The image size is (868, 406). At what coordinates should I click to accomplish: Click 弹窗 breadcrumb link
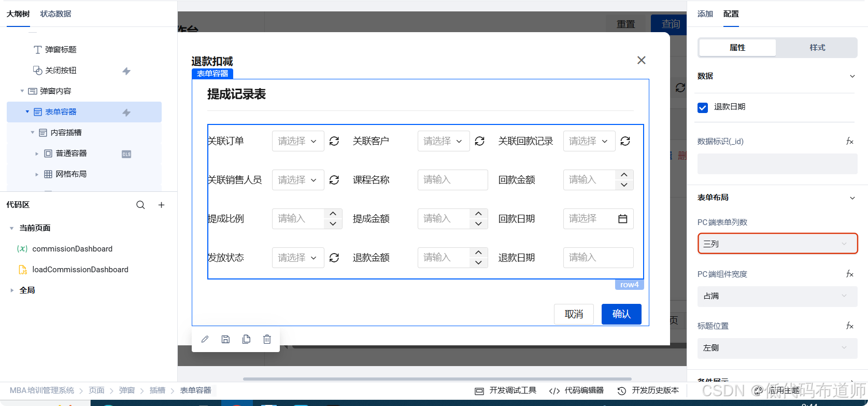tap(127, 390)
